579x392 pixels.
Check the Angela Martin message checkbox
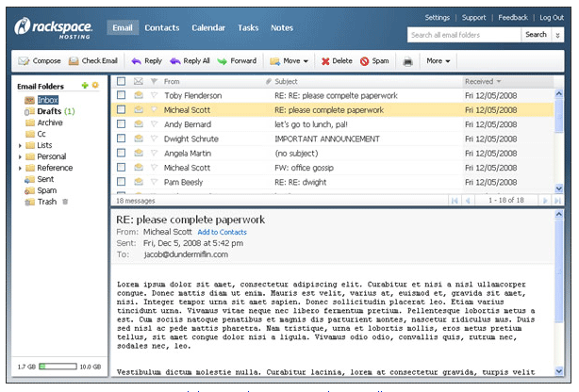coord(121,153)
